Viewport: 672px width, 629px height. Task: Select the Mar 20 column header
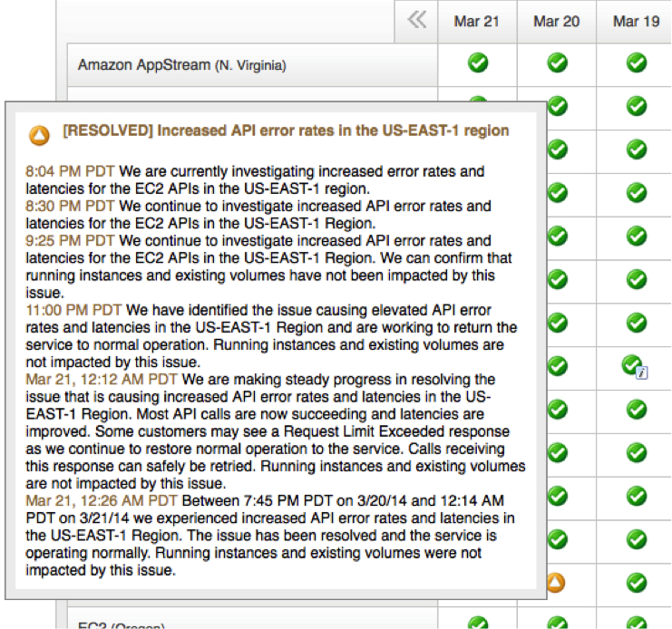[556, 22]
